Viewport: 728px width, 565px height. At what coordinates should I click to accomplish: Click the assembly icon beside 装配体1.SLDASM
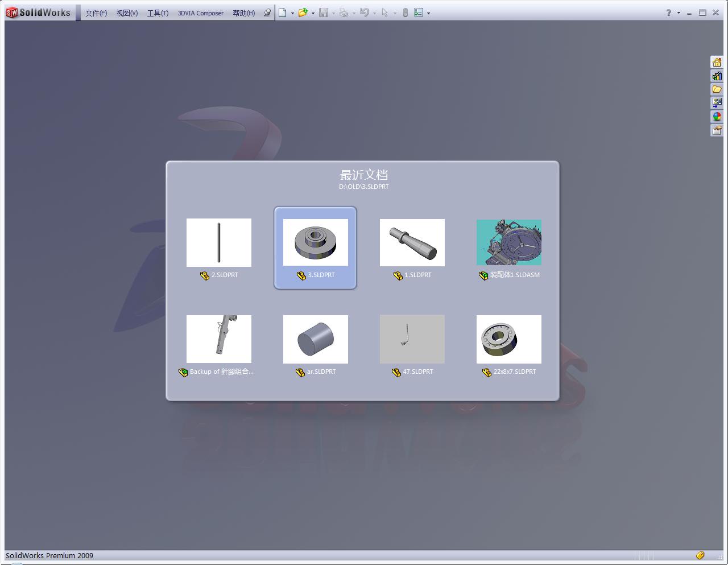(483, 275)
